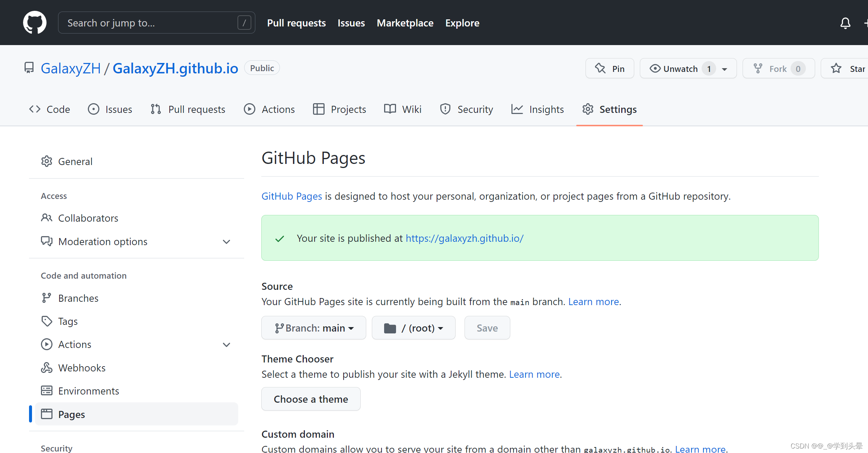868x453 pixels.
Task: Click the Choose a theme button
Action: point(311,399)
